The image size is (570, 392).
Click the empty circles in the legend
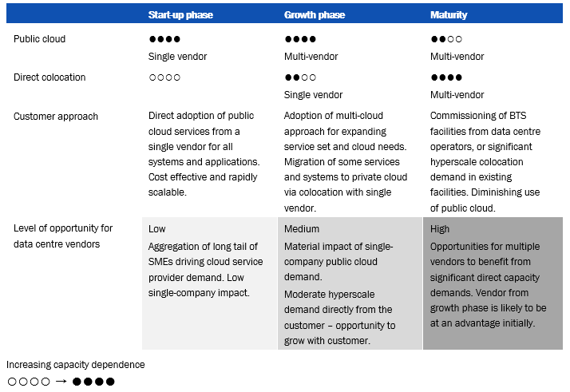pos(29,382)
